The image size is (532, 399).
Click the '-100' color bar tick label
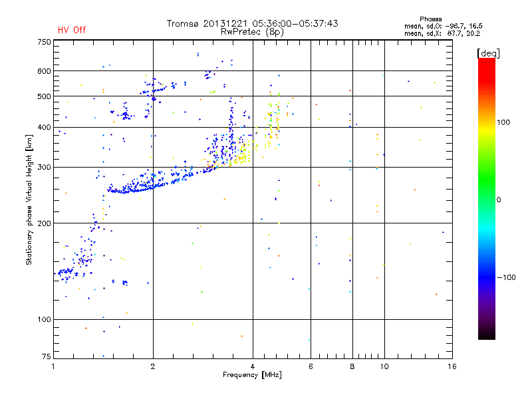point(507,277)
